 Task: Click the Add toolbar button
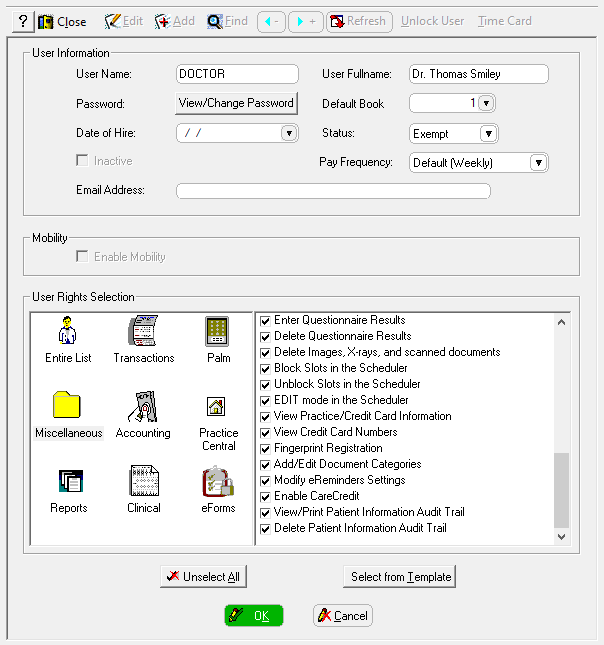coord(174,21)
